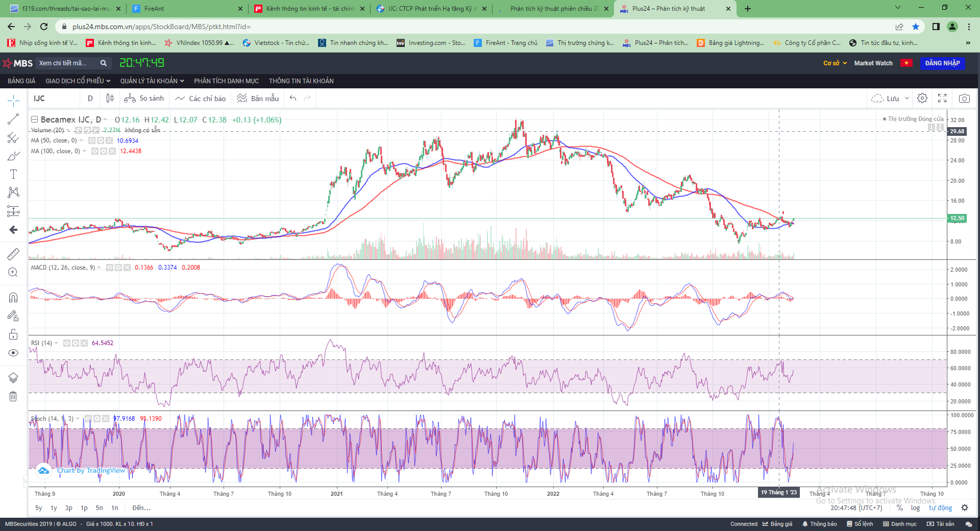Select the brush drawing tool
980x531 pixels.
tap(13, 156)
